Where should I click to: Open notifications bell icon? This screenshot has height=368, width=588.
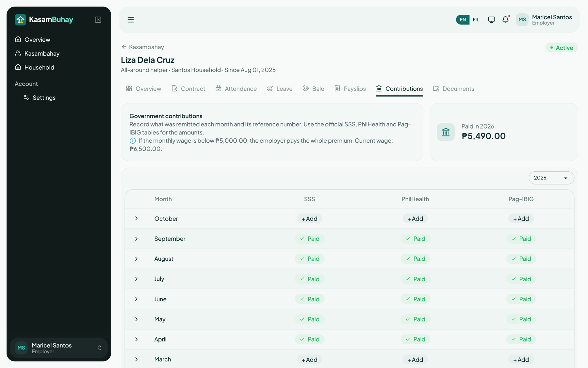click(x=505, y=20)
